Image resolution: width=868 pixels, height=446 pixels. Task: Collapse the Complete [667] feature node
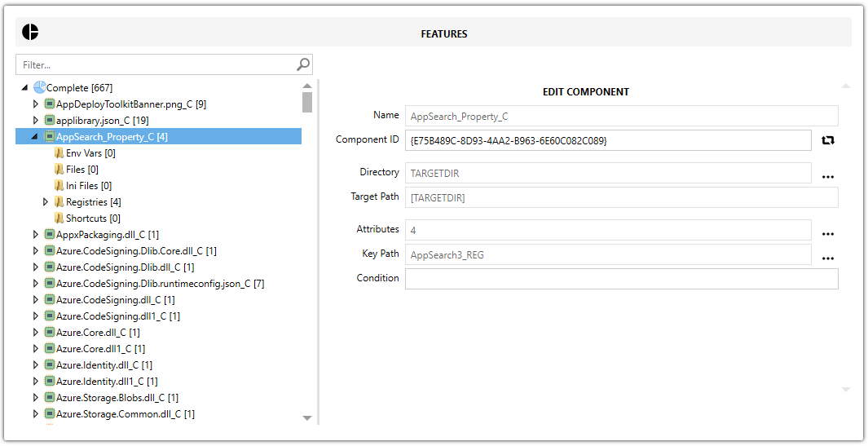[25, 87]
